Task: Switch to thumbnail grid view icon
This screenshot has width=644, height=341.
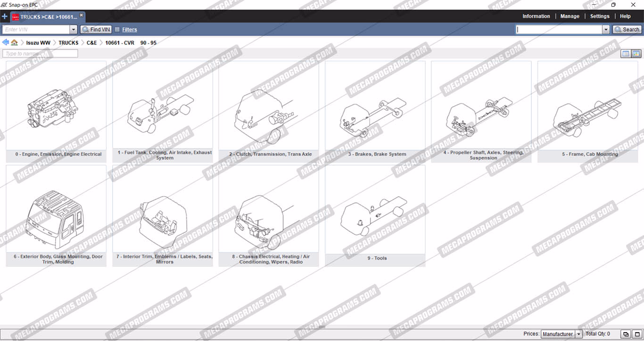Action: [x=636, y=54]
